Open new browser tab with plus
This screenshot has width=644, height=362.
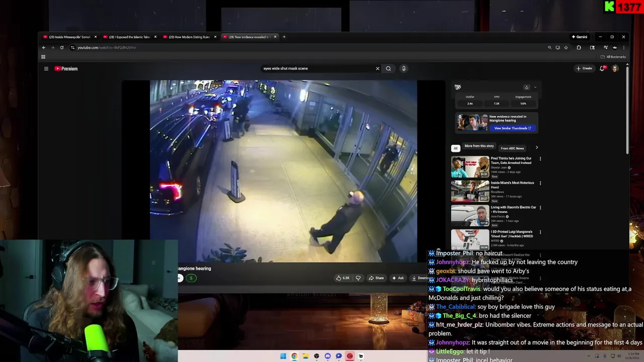[284, 37]
